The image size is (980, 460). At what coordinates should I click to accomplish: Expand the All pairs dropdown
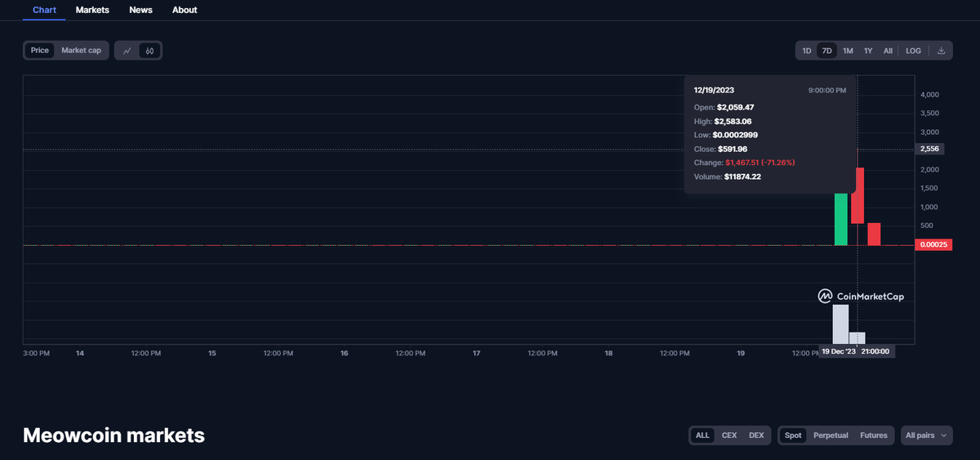point(927,435)
